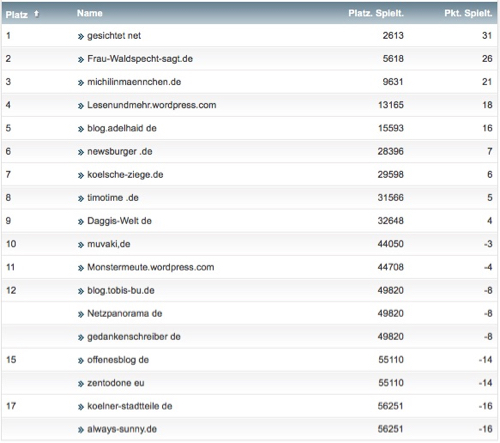Select the value 15593 in blog.adelhaid row
The height and width of the screenshot is (443, 500).
[391, 128]
